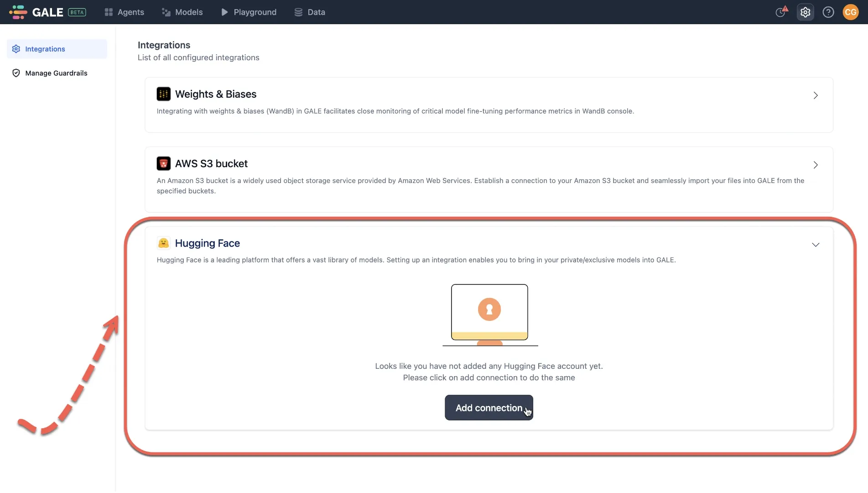Click the Add connection button
This screenshot has width=868, height=493.
coord(489,408)
